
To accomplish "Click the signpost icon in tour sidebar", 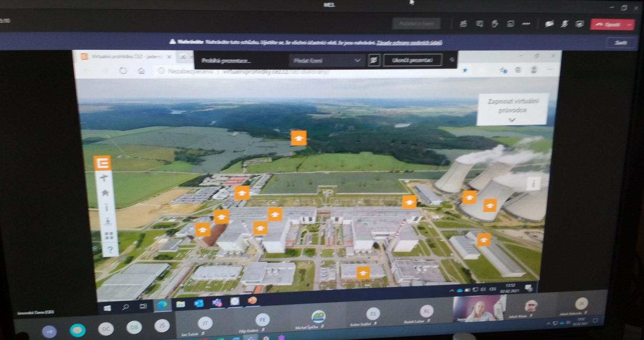I will [104, 178].
